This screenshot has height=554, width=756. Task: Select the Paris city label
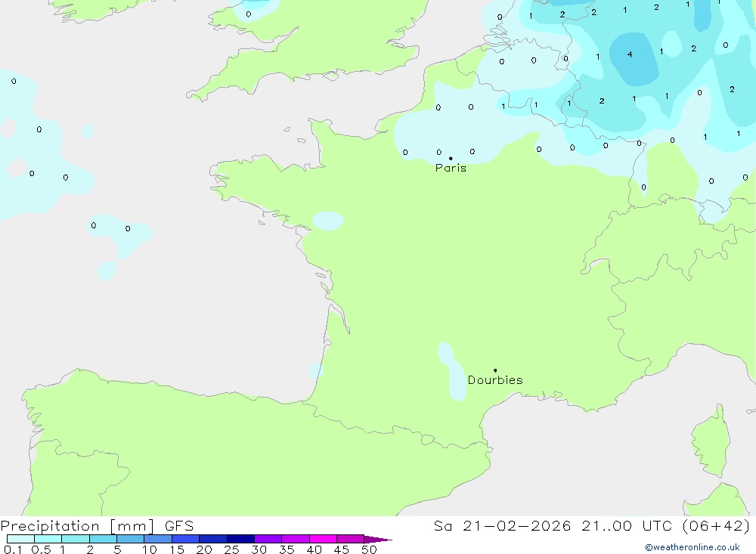[451, 169]
